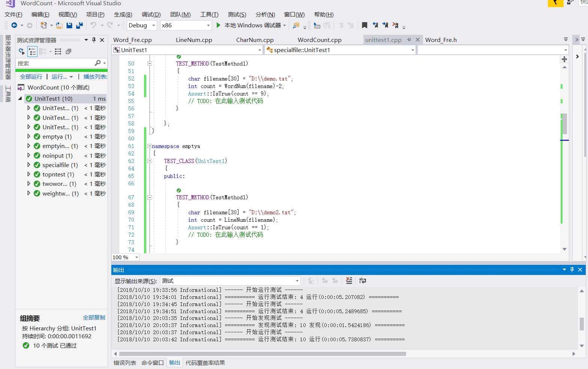Click the Navigate Backward arrow icon
This screenshot has width=588, height=369.
[x=14, y=25]
